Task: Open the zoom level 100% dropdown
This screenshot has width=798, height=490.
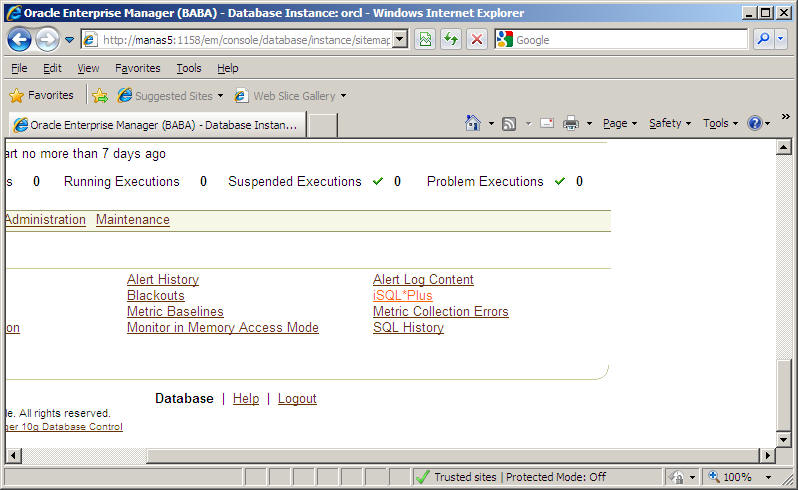Action: click(740, 477)
